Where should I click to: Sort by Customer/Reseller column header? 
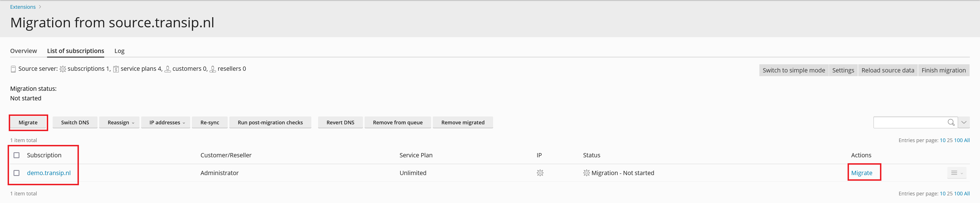(x=226, y=155)
